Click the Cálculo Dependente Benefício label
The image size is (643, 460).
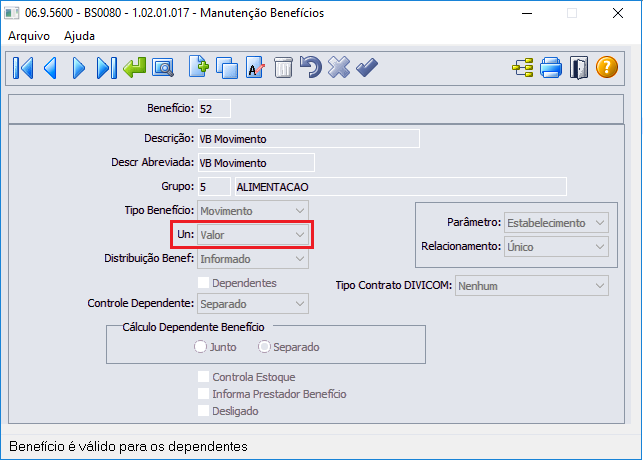click(193, 327)
